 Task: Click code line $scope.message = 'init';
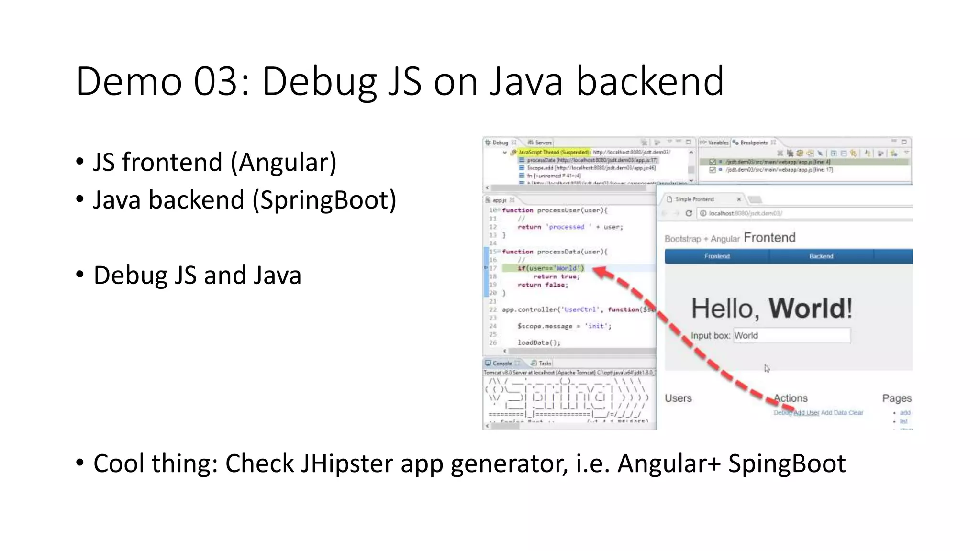click(564, 326)
